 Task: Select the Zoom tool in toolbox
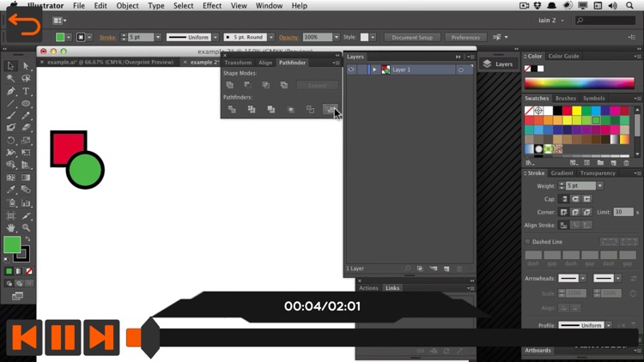[26, 227]
